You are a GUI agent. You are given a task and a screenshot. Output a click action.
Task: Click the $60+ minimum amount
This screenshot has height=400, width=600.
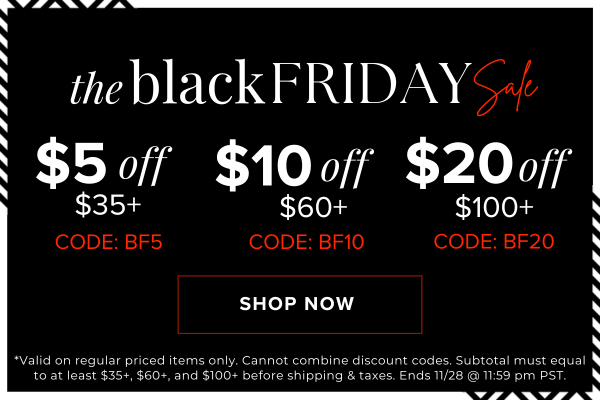coord(313,209)
